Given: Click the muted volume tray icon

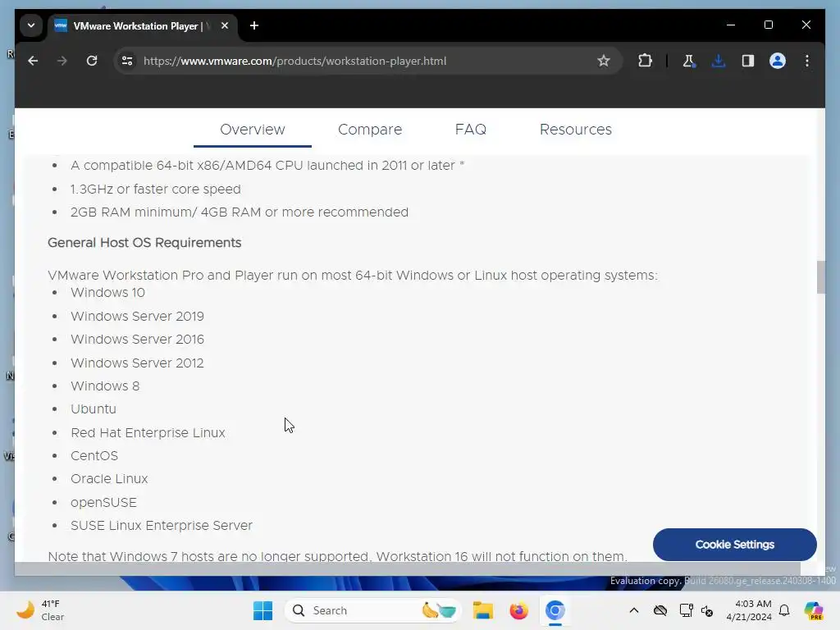Looking at the screenshot, I should 707,610.
